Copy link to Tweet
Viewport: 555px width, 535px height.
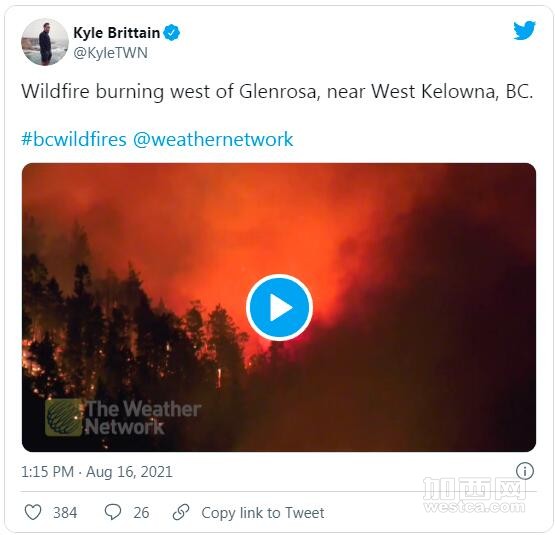click(263, 512)
